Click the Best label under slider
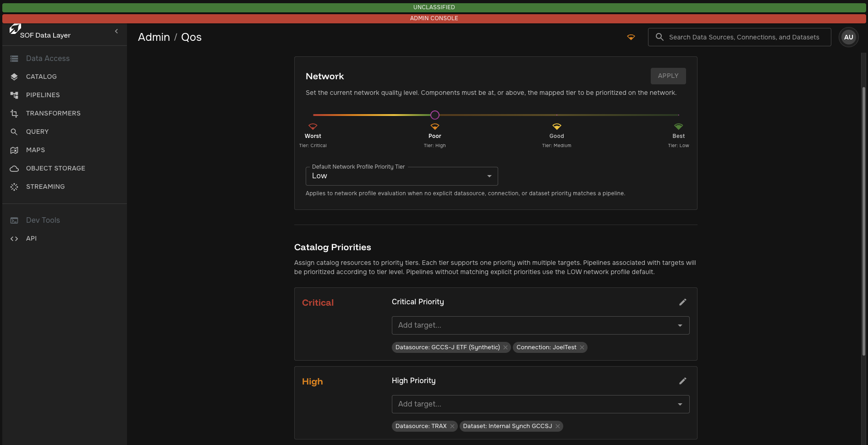 (679, 136)
